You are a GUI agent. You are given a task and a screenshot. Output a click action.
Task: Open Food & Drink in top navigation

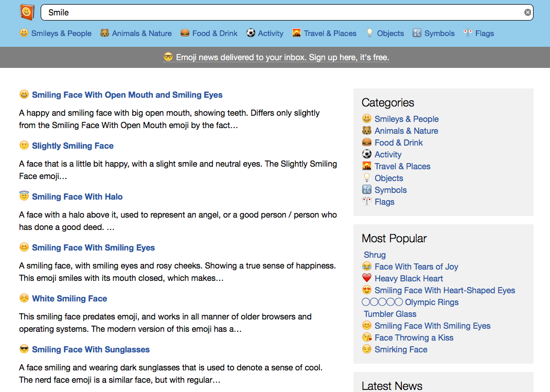[215, 33]
